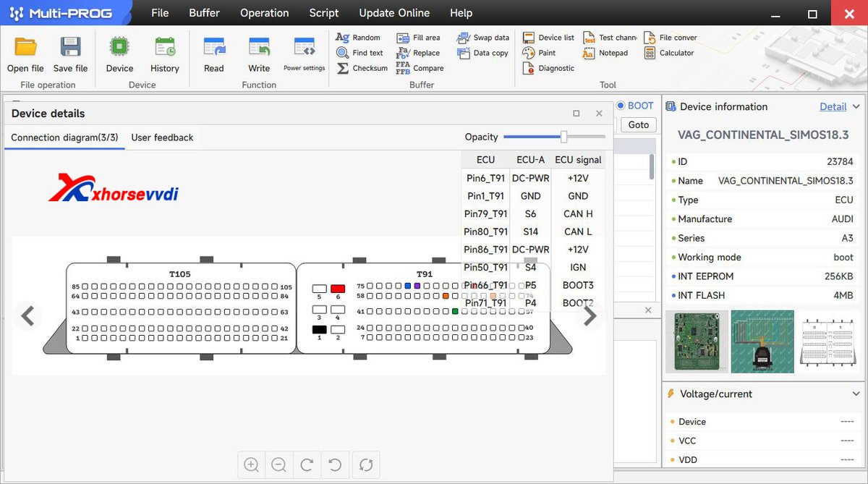The image size is (868, 484).
Task: Collapse the Voltage/current panel
Action: [856, 394]
